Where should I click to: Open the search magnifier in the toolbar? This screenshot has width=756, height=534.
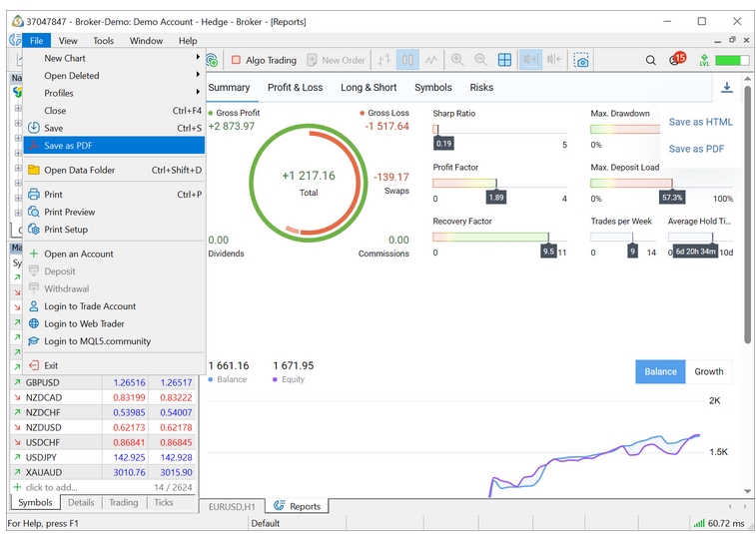(651, 61)
